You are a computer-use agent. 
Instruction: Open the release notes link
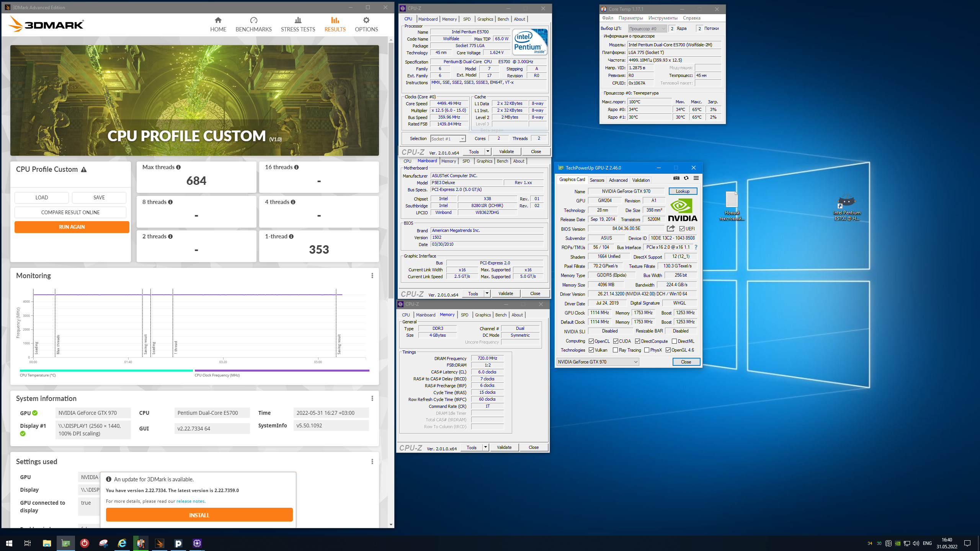click(190, 501)
